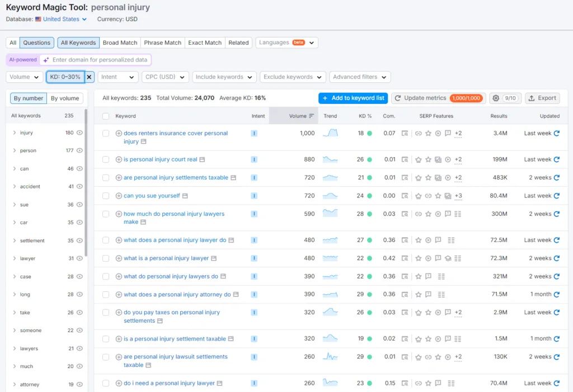Click plus icon for 'what do personal injury lawyers do'
Viewport: 573px width, 392px height.
[x=119, y=277]
